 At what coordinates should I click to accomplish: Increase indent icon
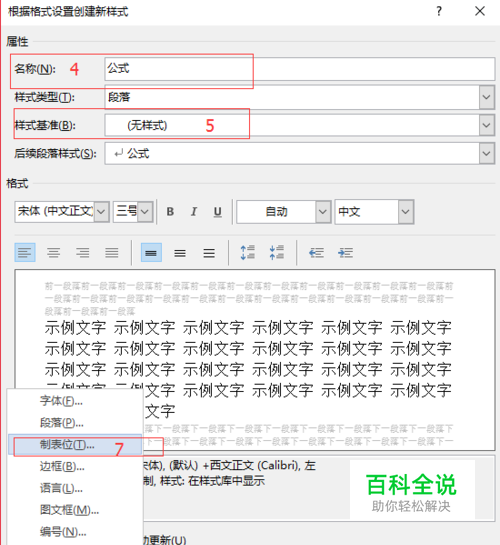345,252
